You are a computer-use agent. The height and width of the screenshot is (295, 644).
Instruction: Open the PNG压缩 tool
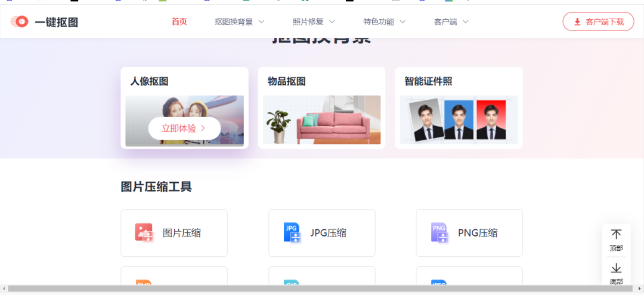[x=469, y=233]
